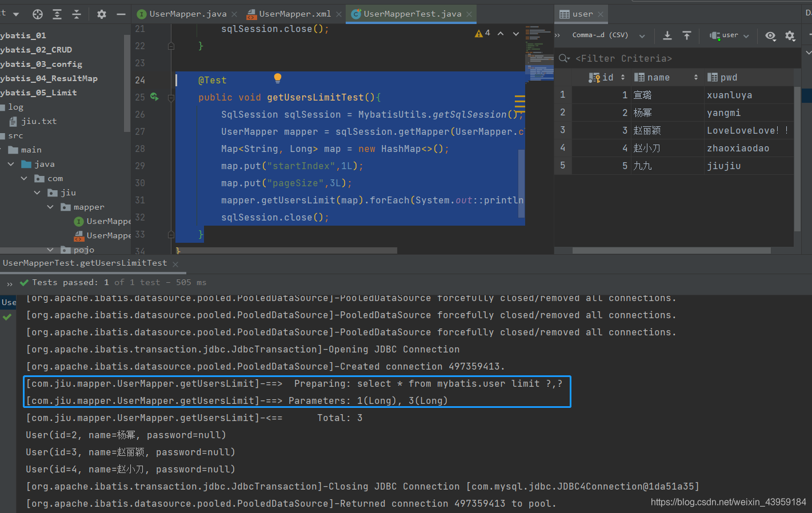This screenshot has height=513, width=812.
Task: Click the expand all icon in project toolbar
Action: click(57, 14)
